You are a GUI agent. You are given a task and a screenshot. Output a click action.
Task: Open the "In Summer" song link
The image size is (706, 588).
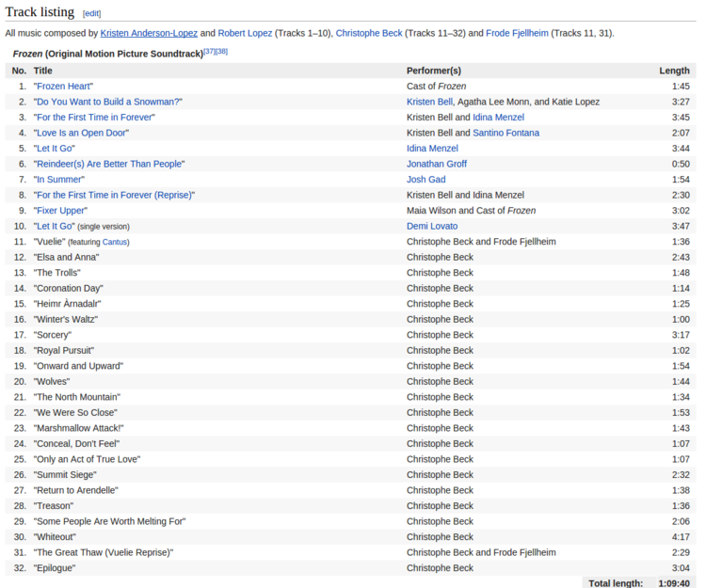59,180
